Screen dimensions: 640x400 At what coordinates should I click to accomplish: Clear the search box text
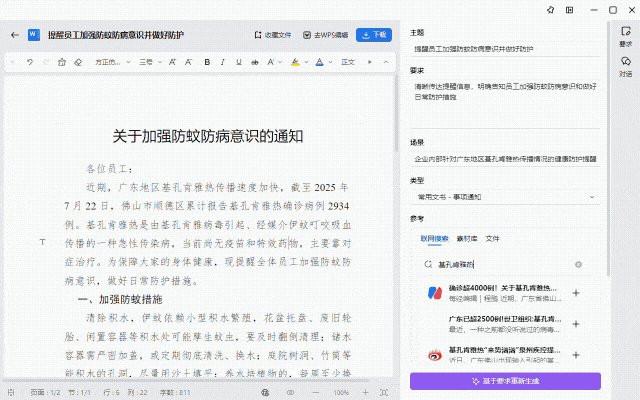pyautogui.click(x=578, y=264)
